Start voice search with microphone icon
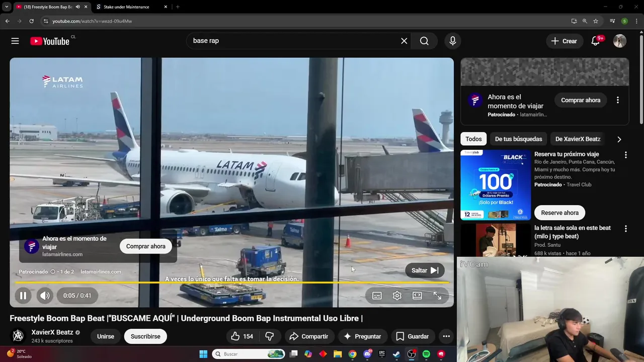Viewport: 644px width, 362px height. 453,41
